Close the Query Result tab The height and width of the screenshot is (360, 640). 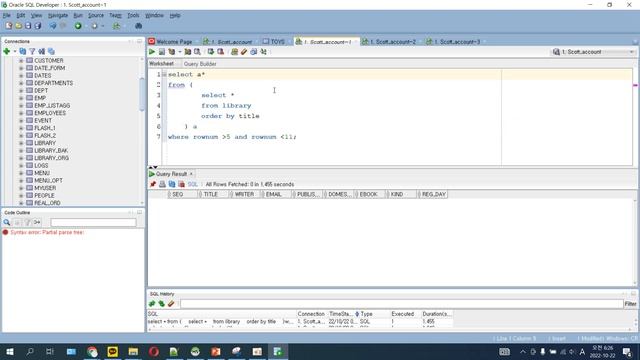191,174
